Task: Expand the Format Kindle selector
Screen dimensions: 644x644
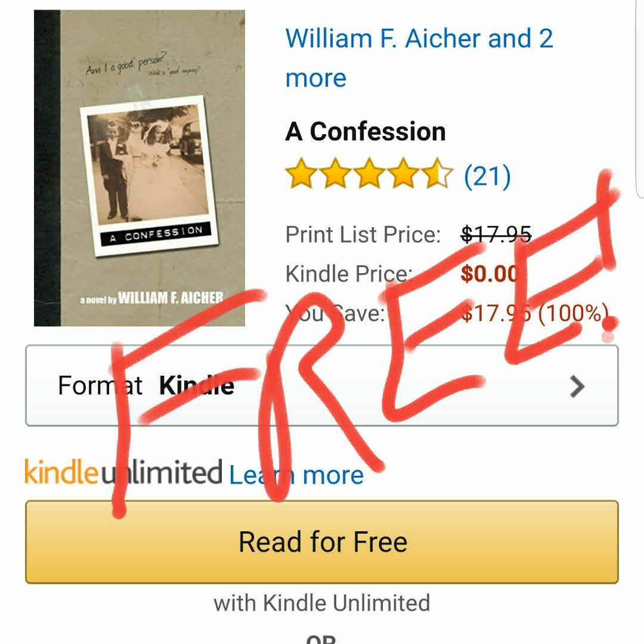Action: pyautogui.click(x=321, y=386)
